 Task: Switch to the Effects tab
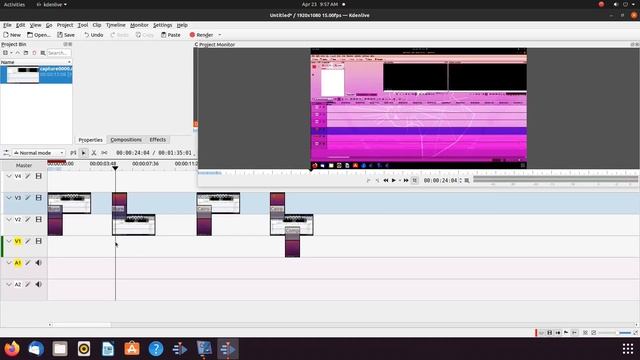click(158, 140)
